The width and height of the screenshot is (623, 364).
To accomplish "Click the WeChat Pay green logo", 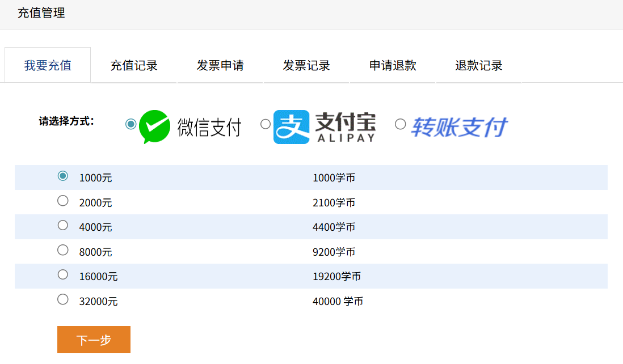I will (x=154, y=126).
